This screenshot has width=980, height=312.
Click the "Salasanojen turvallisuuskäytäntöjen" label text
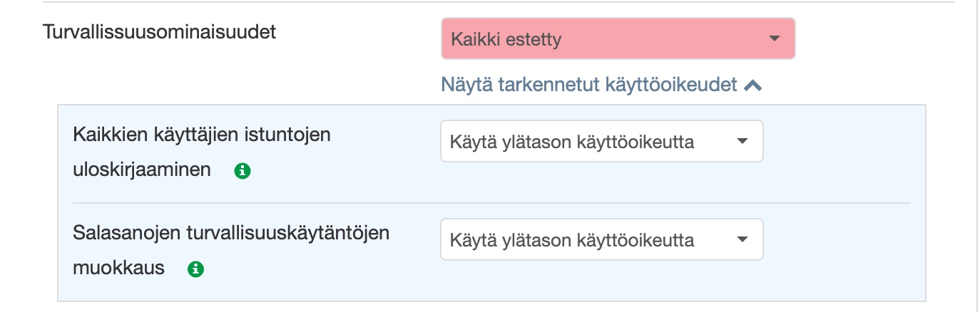231,233
